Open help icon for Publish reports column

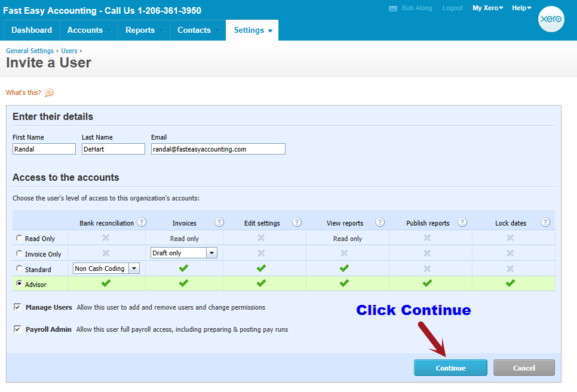(462, 222)
